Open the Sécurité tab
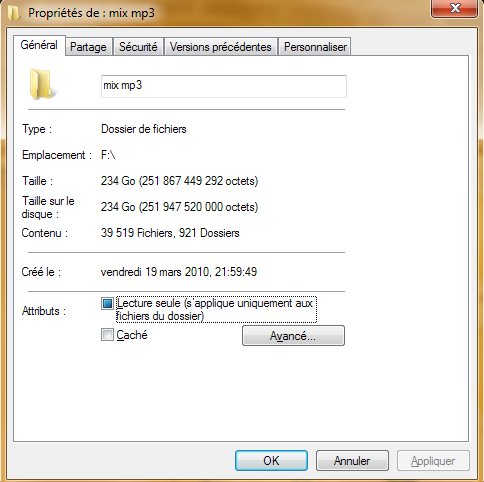The width and height of the screenshot is (484, 482). (138, 47)
